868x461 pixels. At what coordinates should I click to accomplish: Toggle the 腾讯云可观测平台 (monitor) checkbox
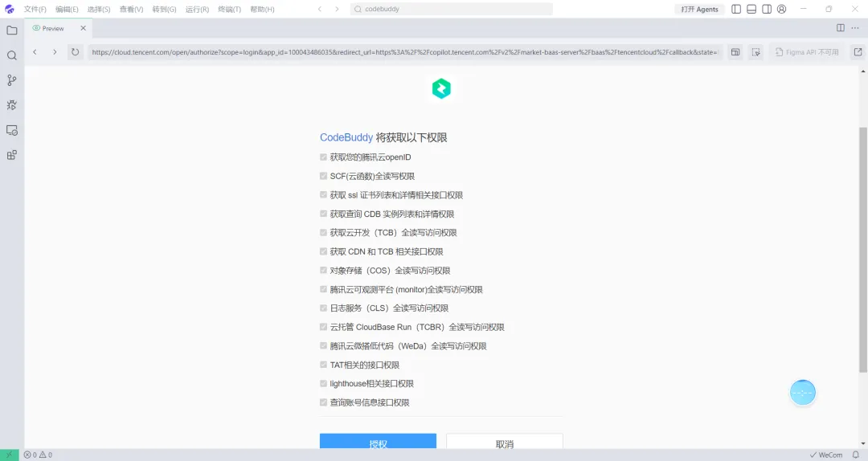click(x=323, y=289)
